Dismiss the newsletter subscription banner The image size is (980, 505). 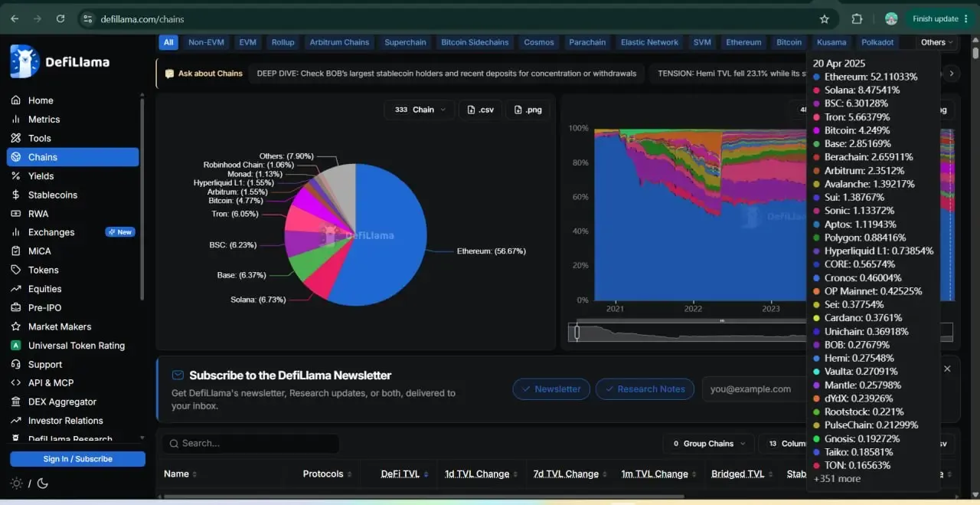coord(947,369)
